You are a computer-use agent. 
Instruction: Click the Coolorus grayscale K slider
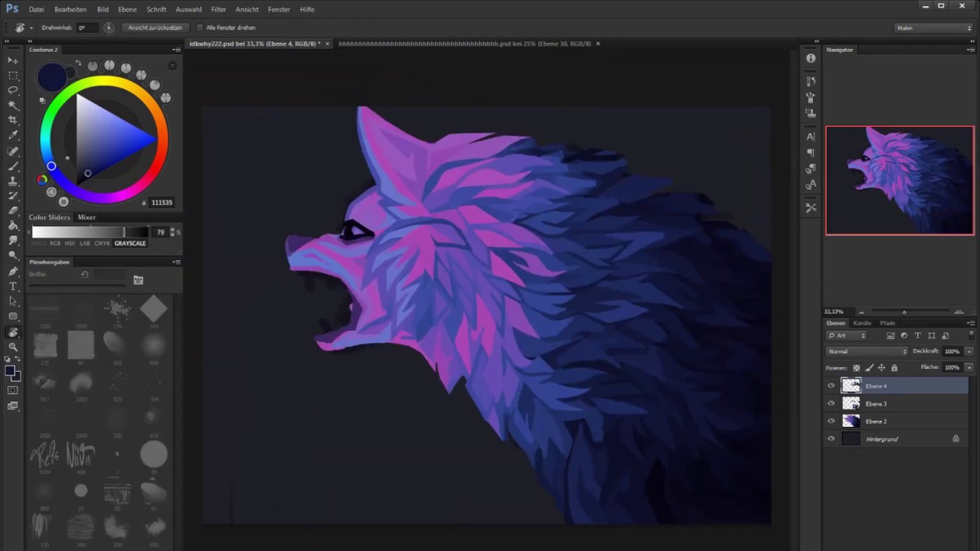tap(90, 232)
